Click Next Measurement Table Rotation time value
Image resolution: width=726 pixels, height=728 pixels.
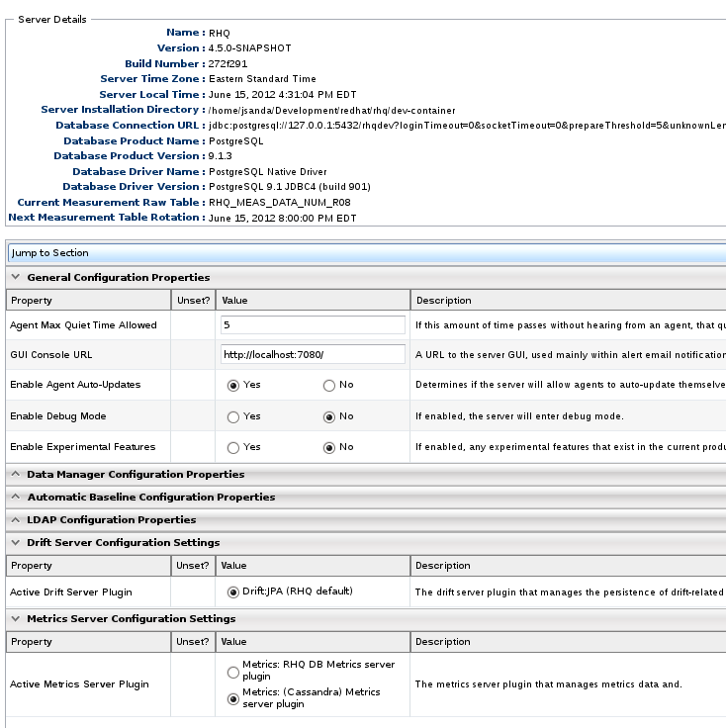click(282, 219)
